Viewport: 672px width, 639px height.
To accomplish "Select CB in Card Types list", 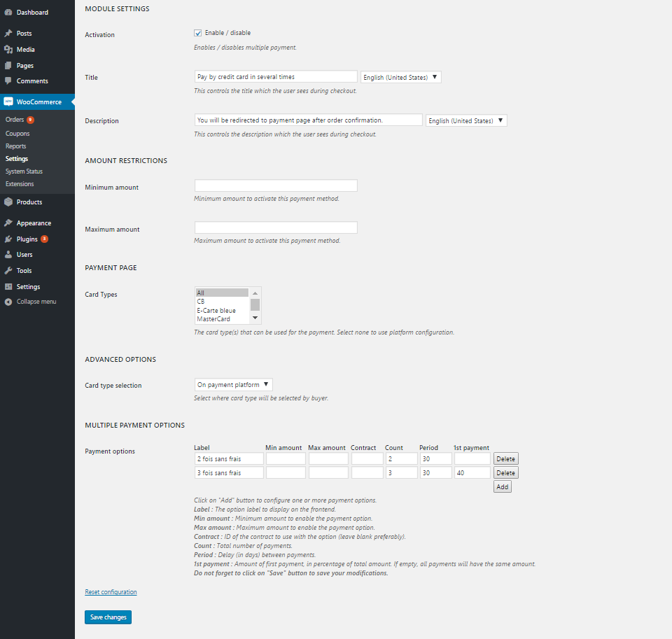I will coord(222,301).
